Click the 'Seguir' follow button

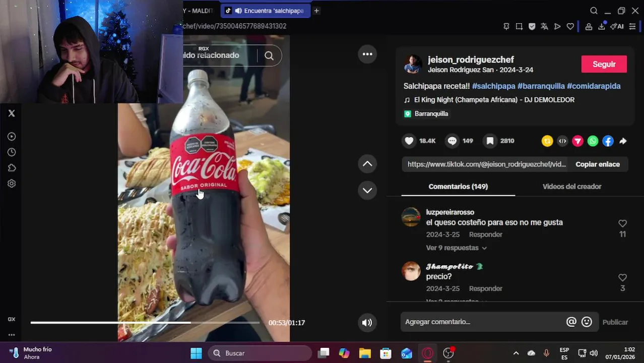[604, 64]
